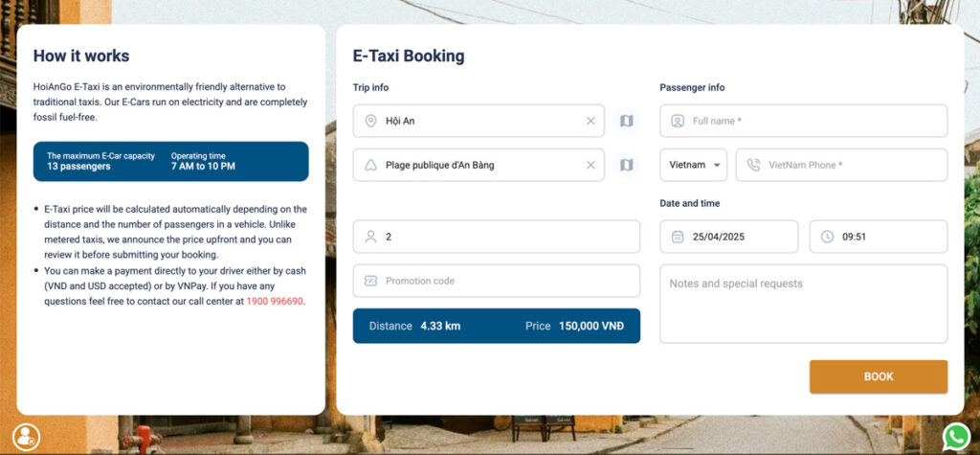Focus the VietNam Phone input field
Viewport: 980px width, 455px height.
pyautogui.click(x=842, y=165)
